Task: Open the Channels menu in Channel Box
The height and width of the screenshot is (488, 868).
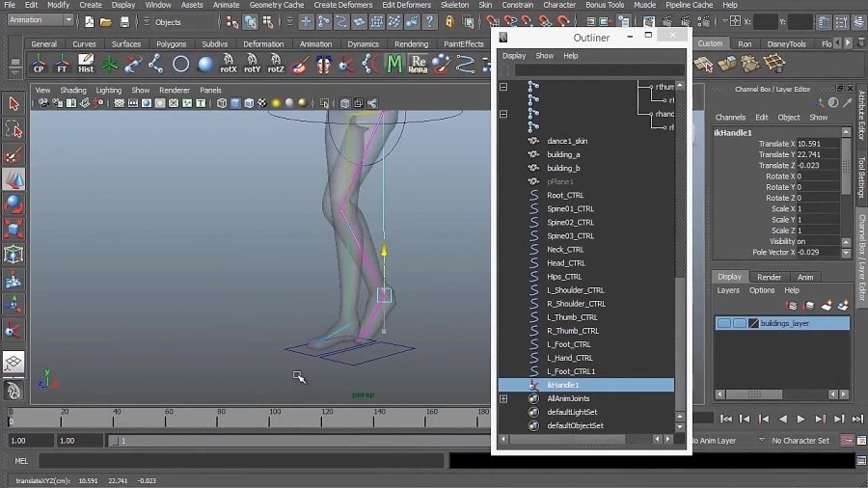Action: [730, 118]
